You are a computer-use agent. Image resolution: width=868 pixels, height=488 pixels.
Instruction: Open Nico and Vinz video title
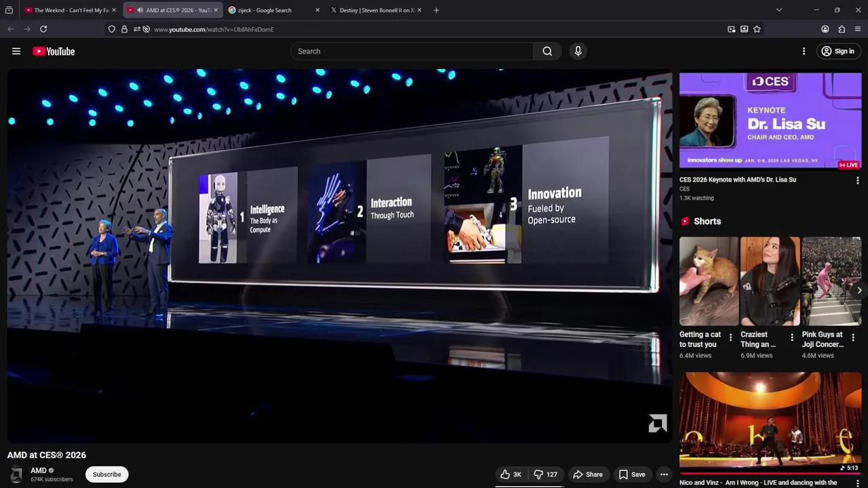758,483
